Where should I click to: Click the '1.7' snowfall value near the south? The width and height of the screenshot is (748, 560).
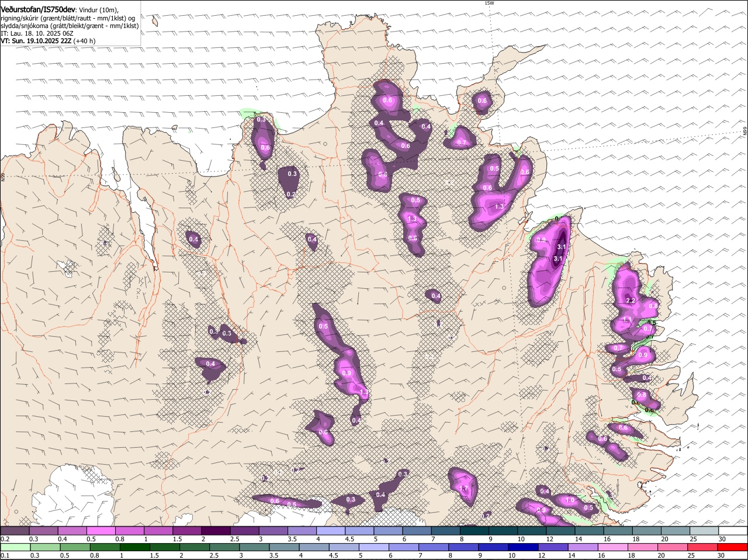pos(465,489)
